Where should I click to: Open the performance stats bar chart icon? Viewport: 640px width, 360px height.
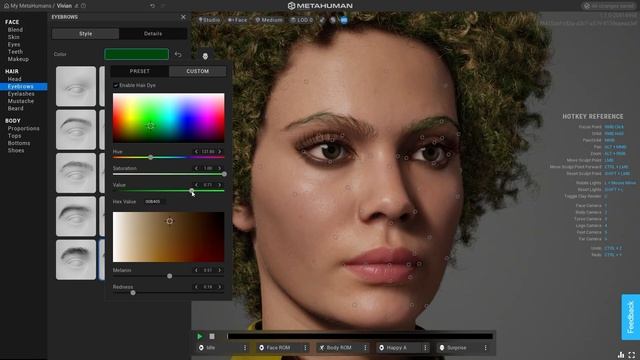click(621, 355)
